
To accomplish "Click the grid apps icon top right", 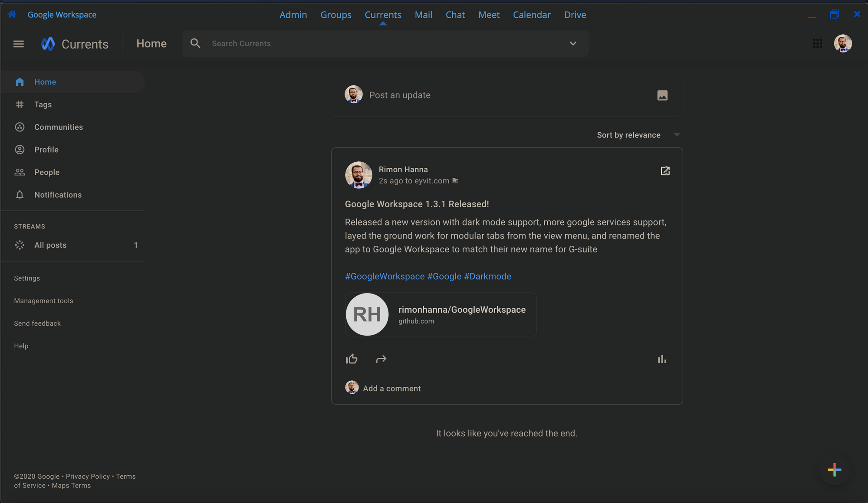I will (x=817, y=43).
